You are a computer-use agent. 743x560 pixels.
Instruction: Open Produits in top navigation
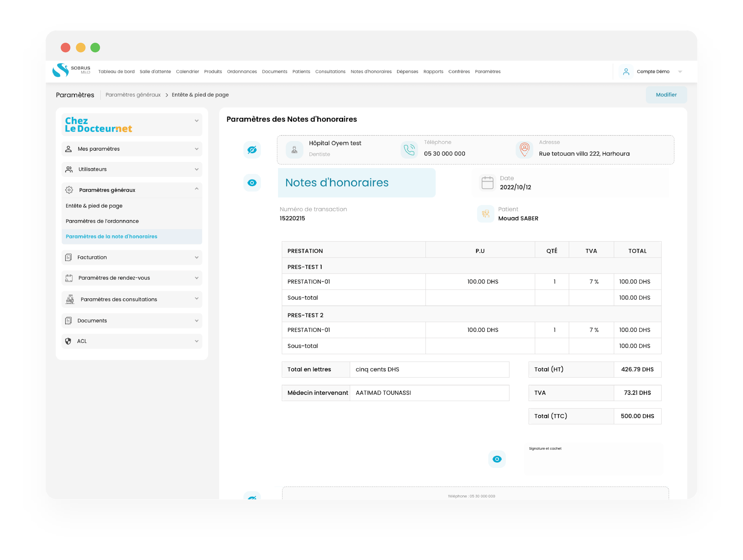click(213, 72)
